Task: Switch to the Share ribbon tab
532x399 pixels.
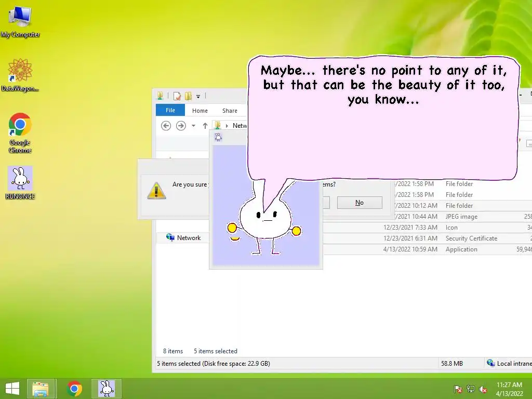Action: (x=230, y=111)
